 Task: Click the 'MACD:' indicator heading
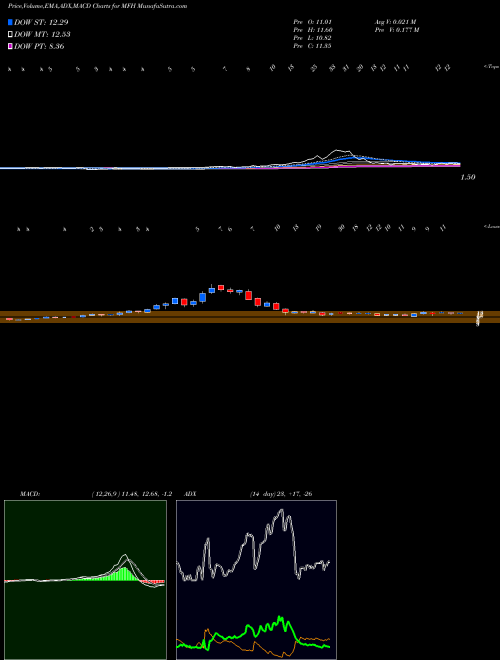pyautogui.click(x=29, y=494)
